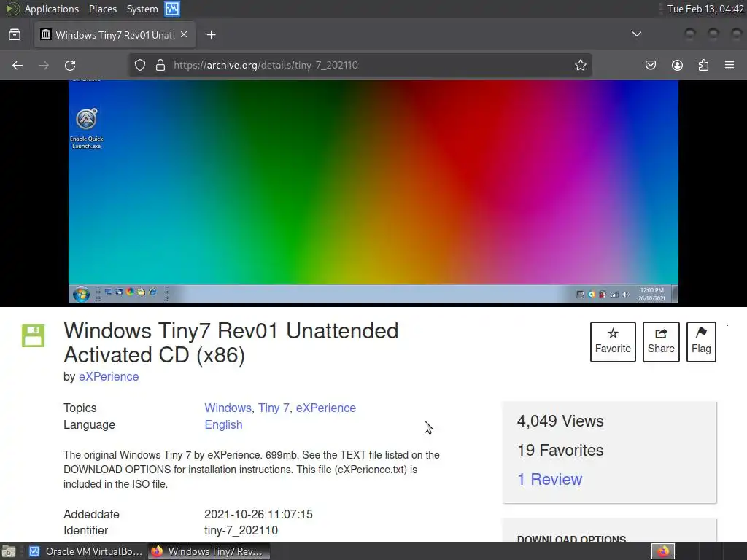747x560 pixels.
Task: Click the green software floppy icon
Action: (x=33, y=335)
